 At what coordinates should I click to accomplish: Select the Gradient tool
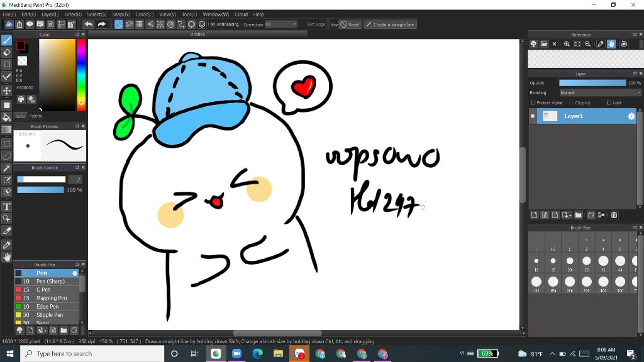(x=6, y=129)
